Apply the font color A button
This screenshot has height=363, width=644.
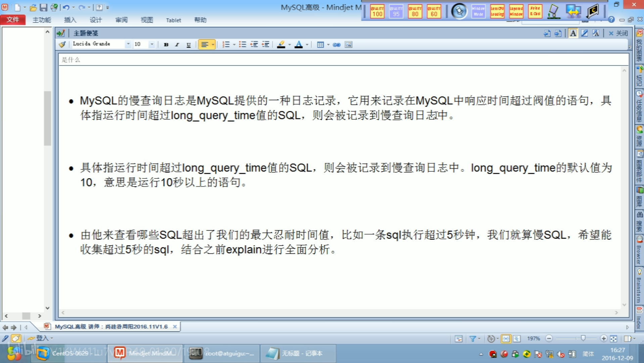[x=298, y=44]
